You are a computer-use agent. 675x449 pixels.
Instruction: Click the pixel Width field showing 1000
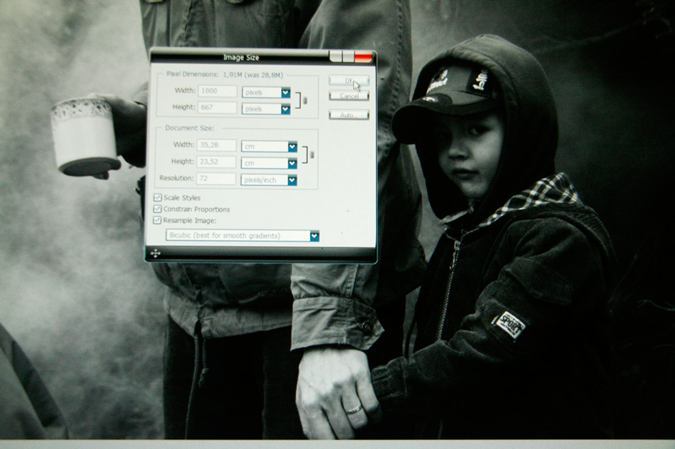[217, 91]
